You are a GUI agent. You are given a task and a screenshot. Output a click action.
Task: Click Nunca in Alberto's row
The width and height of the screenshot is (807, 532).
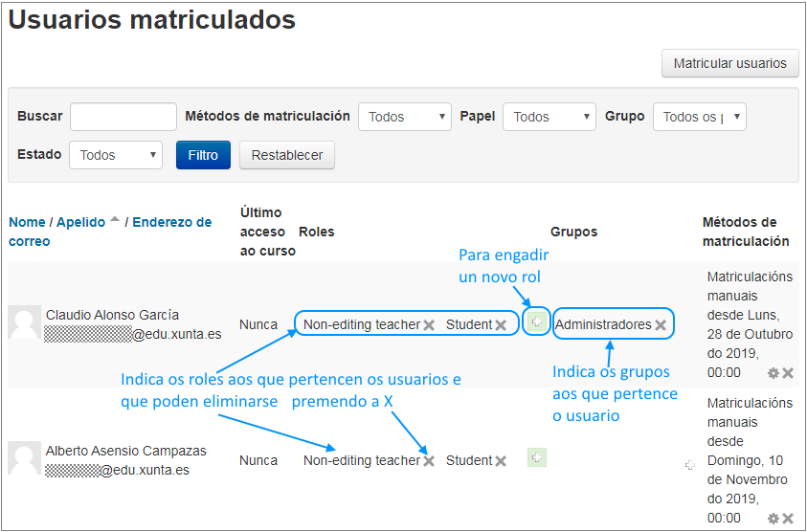click(258, 460)
